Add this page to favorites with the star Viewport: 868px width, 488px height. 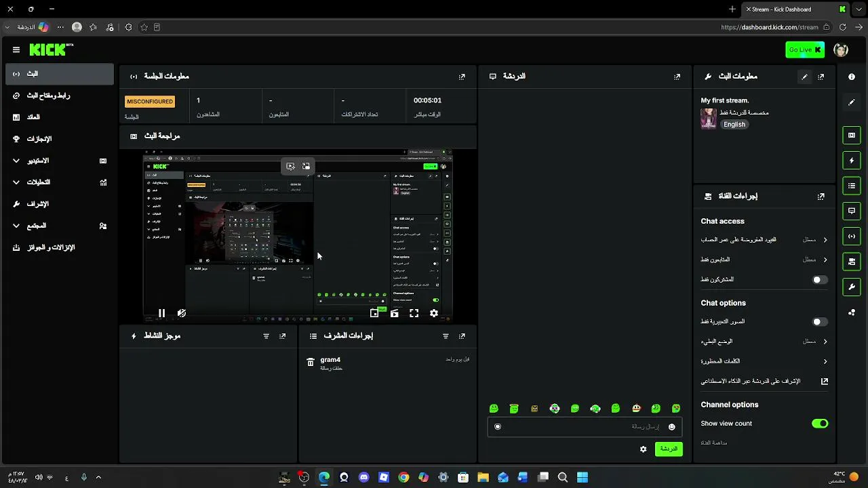144,27
